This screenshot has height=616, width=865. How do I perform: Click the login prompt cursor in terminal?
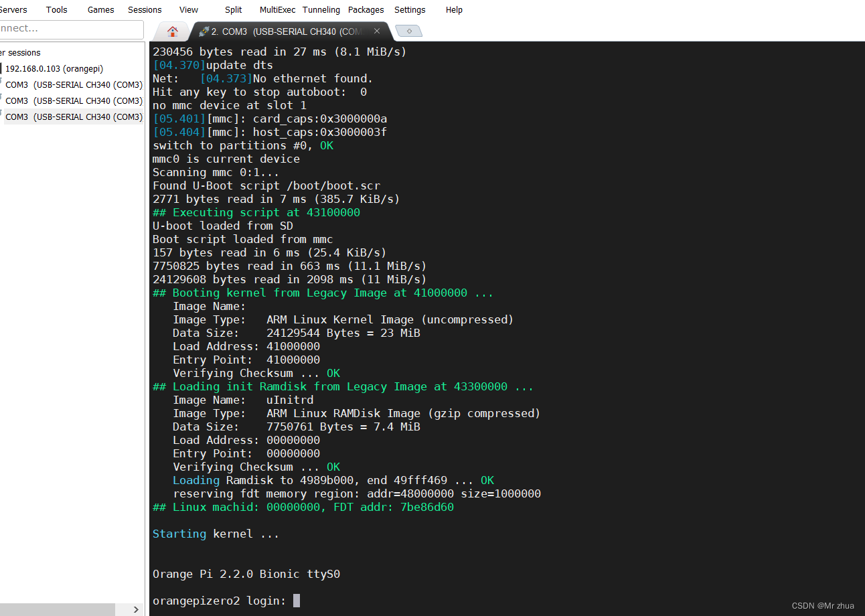point(297,601)
